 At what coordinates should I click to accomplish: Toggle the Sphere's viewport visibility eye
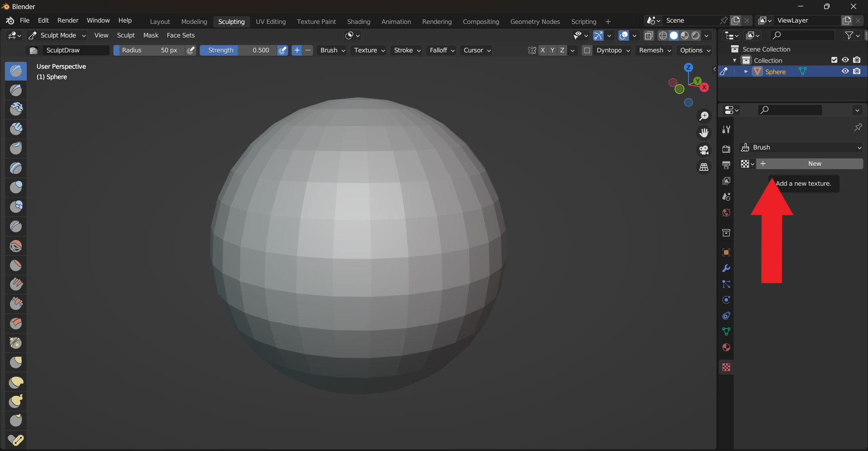(845, 71)
